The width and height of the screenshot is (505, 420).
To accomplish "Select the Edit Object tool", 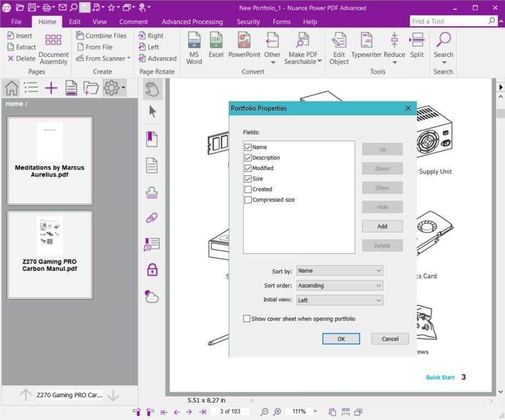I will (x=339, y=48).
